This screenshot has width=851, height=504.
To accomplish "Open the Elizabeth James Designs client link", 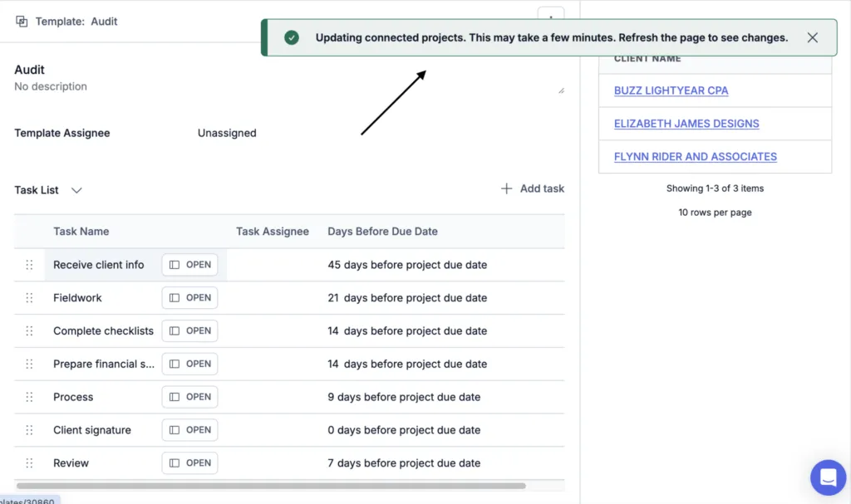I will 686,124.
